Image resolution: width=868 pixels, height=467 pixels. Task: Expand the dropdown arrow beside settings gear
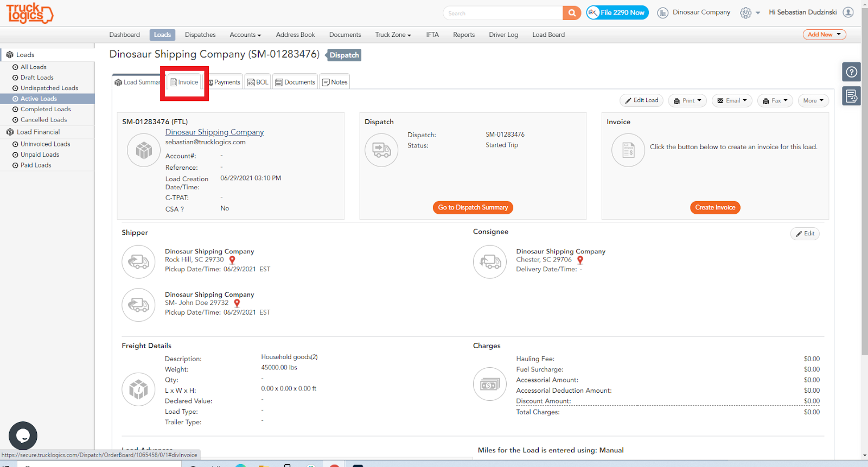tap(758, 13)
